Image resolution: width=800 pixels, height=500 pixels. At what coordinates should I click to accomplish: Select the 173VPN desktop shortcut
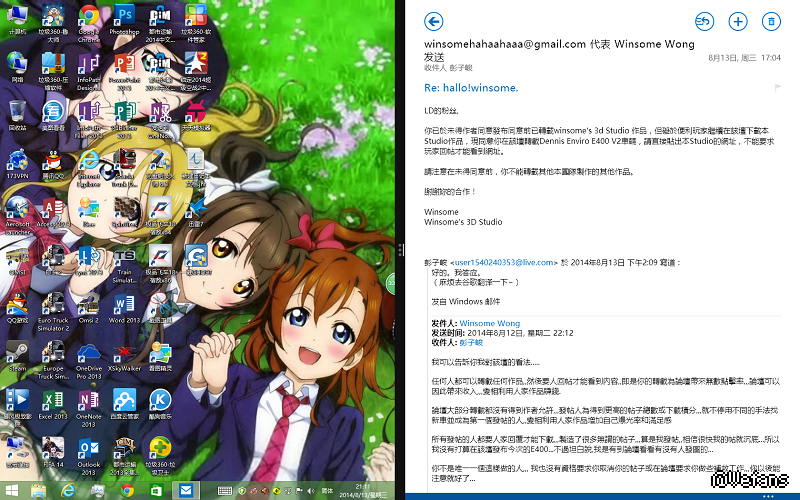17,164
